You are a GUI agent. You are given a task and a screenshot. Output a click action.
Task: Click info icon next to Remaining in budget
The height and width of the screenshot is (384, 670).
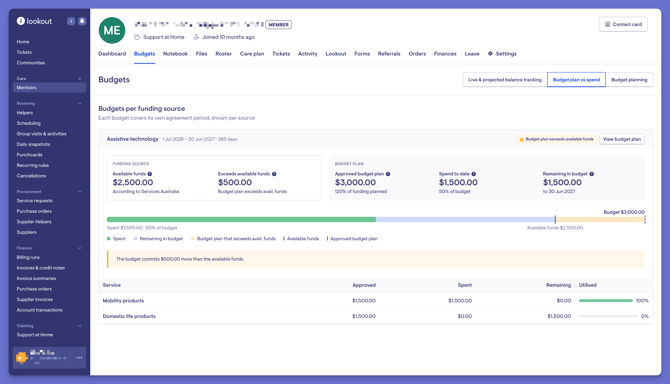(x=592, y=174)
